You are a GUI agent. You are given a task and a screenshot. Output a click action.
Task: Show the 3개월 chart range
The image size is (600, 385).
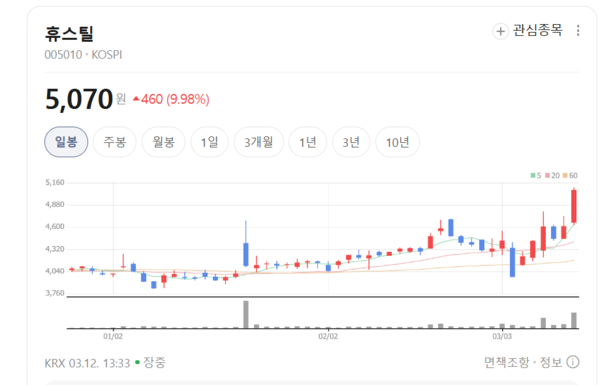[x=259, y=142]
